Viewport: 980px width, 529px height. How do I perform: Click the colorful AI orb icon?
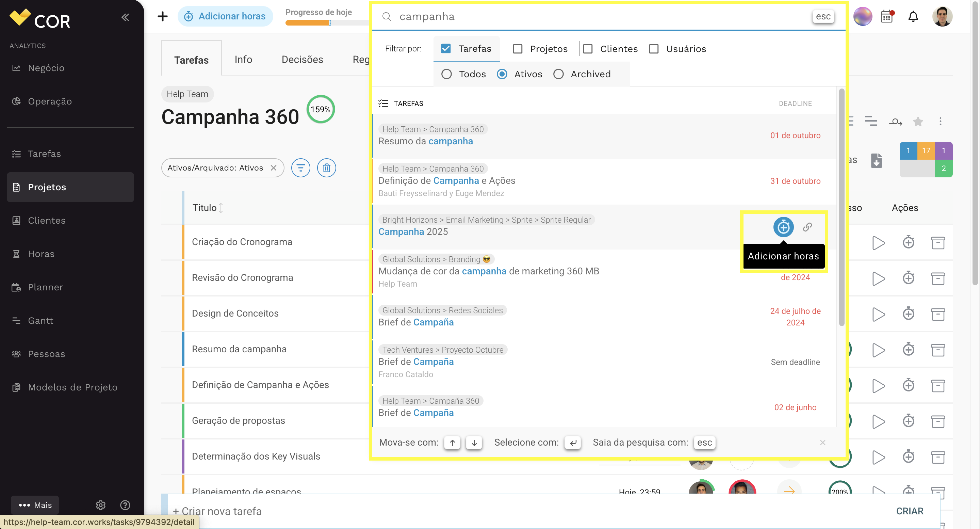pyautogui.click(x=863, y=16)
